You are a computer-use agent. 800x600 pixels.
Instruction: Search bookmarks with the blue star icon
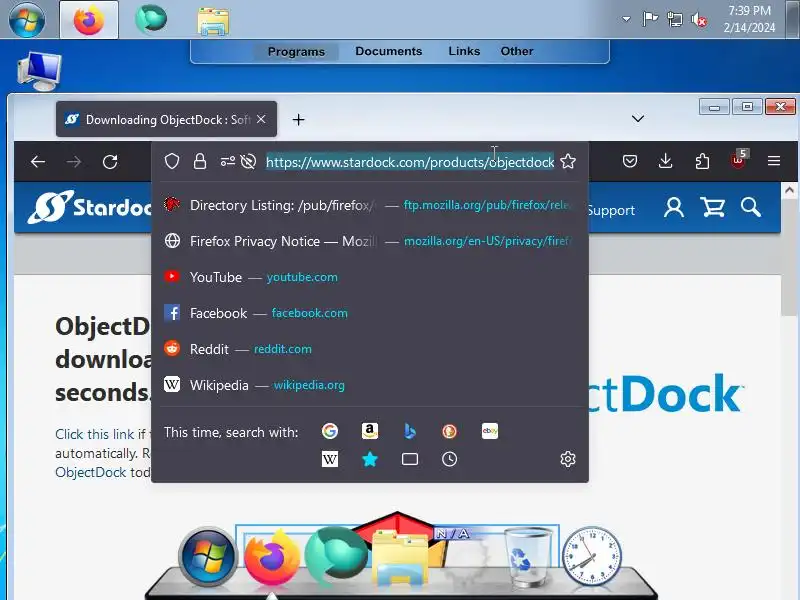370,459
